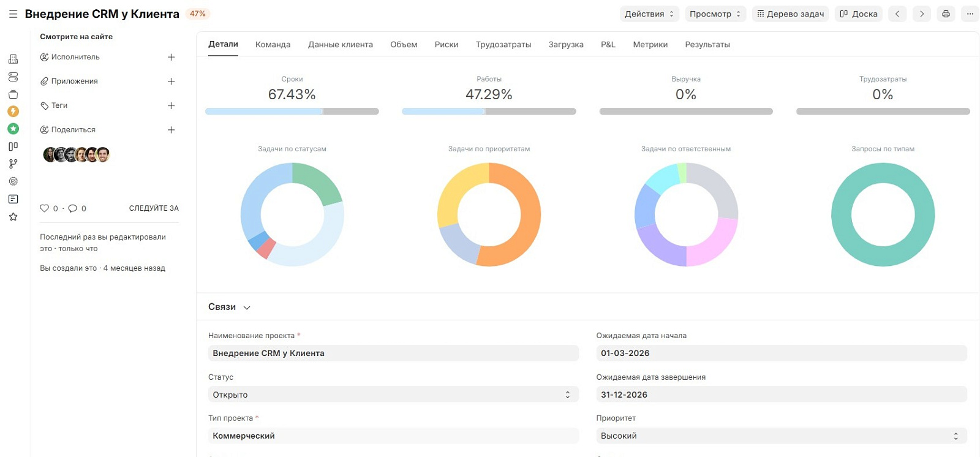980x457 pixels.
Task: Open the three-dots more options menu
Action: click(x=970, y=13)
